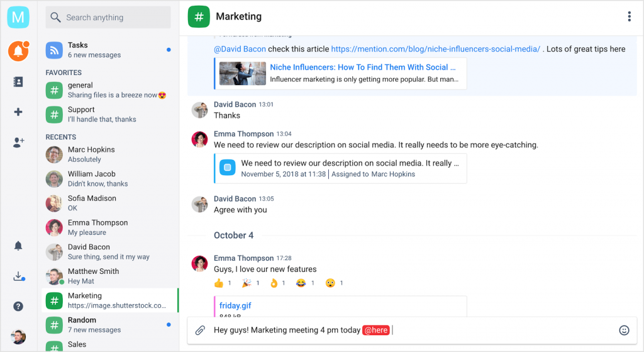Toggle the party popper reaction

point(250,283)
